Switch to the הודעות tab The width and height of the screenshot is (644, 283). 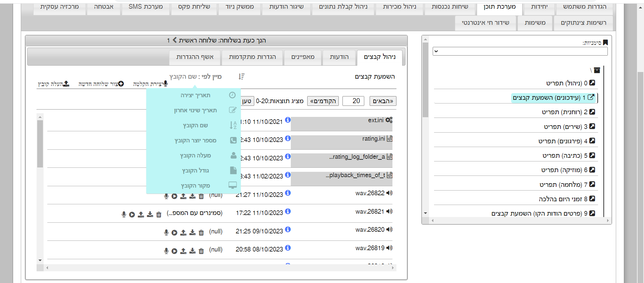(x=339, y=57)
